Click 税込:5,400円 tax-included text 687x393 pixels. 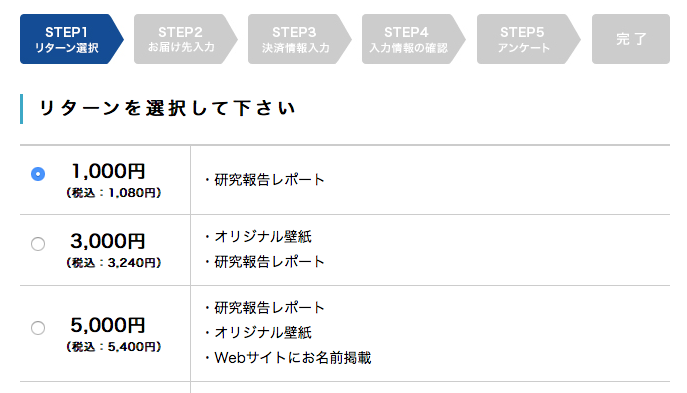[114, 347]
